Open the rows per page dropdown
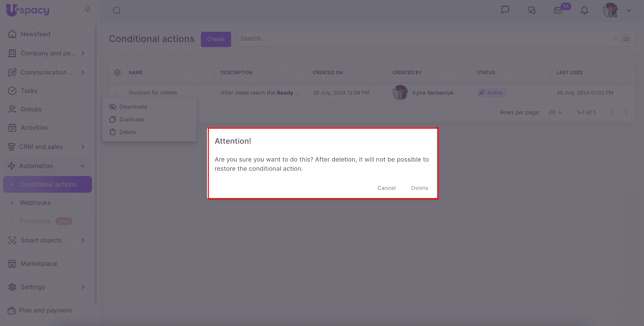 (x=555, y=112)
